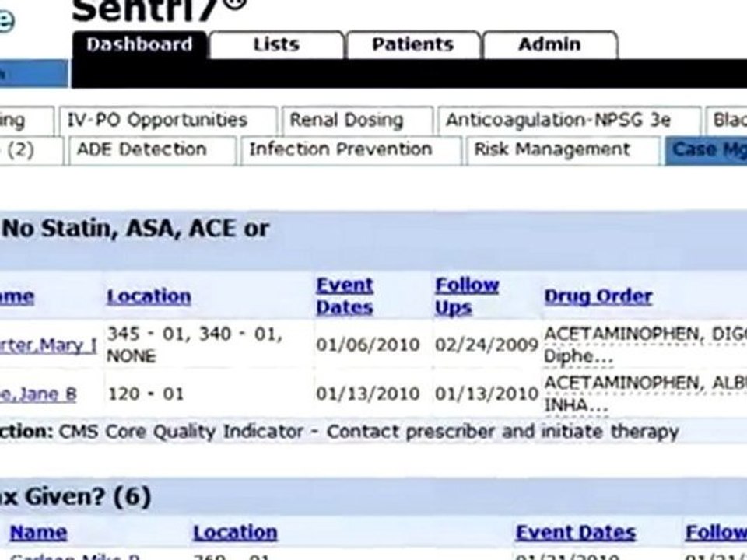Open the Lists tab
Image resolution: width=747 pixels, height=560 pixels.
pyautogui.click(x=276, y=45)
